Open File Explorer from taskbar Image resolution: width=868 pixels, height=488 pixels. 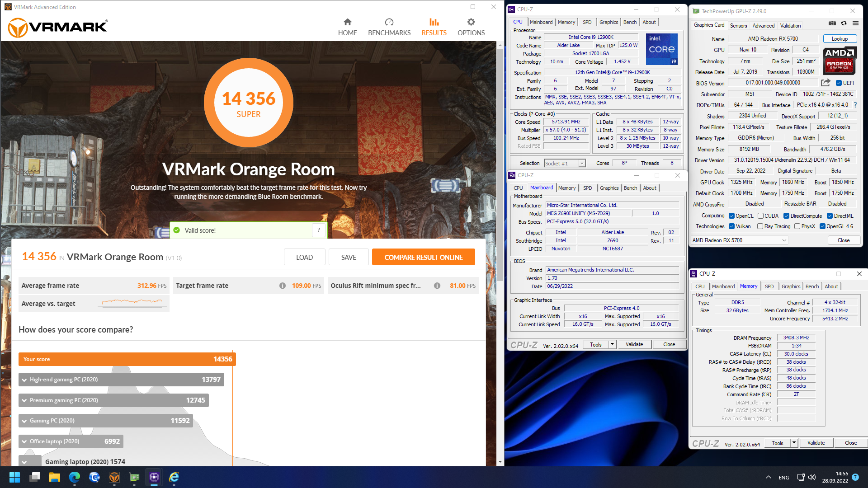(x=55, y=477)
